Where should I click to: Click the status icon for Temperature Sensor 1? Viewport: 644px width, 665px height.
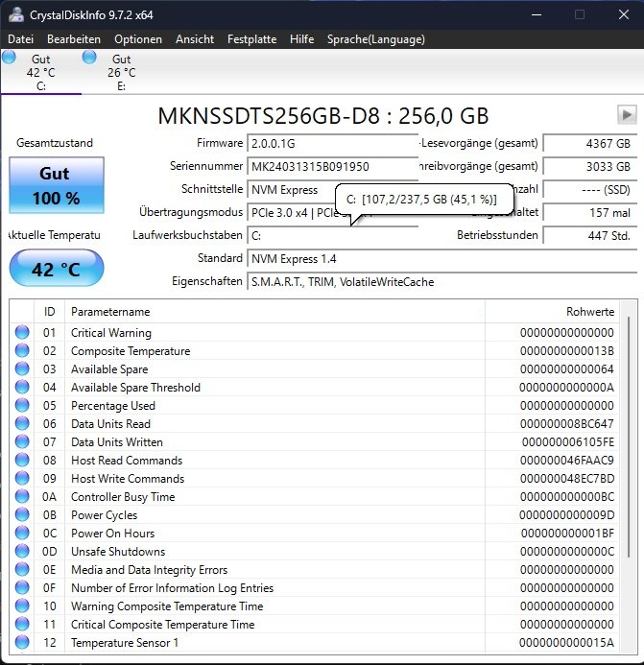(x=22, y=642)
